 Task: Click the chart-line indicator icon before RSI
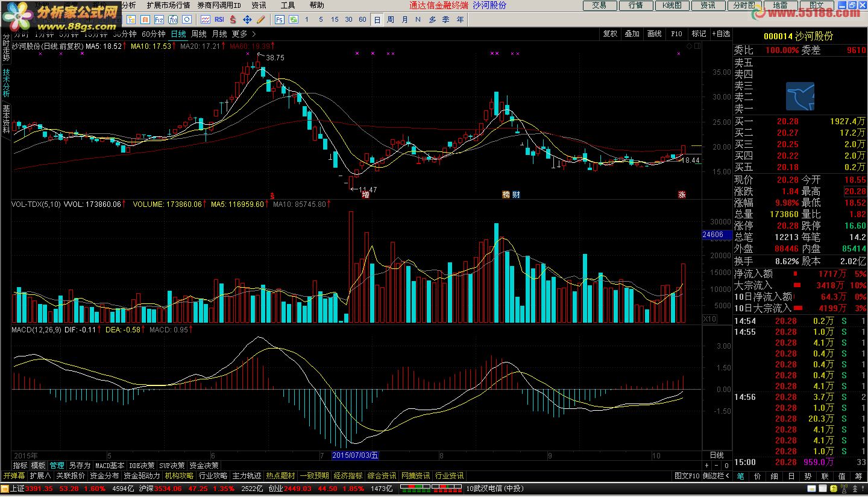[206, 19]
